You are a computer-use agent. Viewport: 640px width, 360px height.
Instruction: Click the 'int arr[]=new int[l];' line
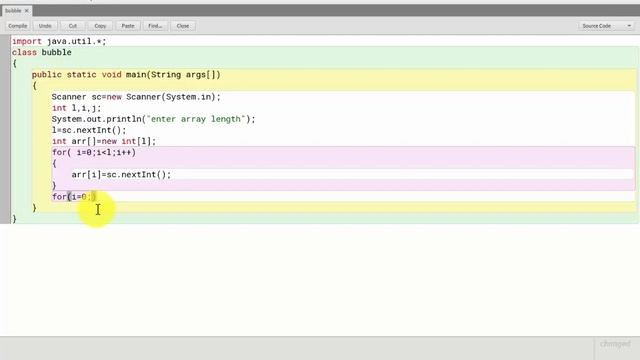(104, 141)
